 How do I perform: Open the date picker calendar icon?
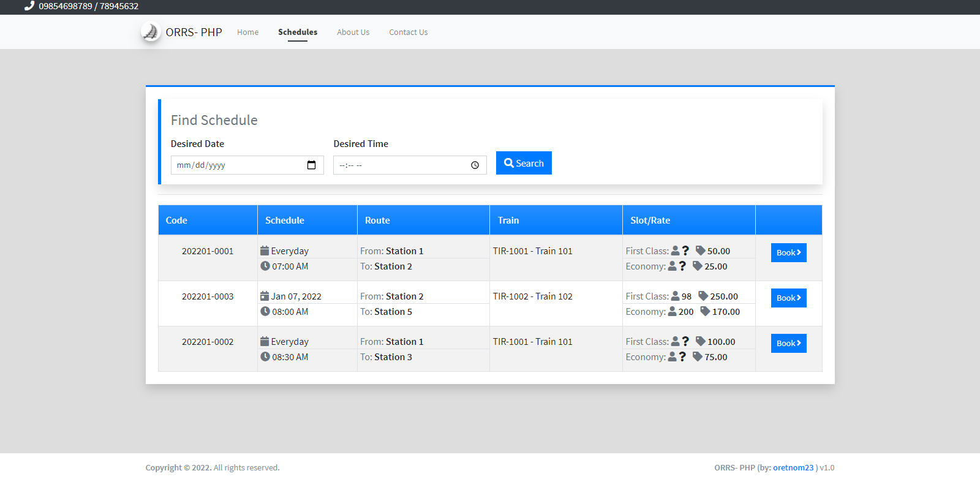coord(311,165)
